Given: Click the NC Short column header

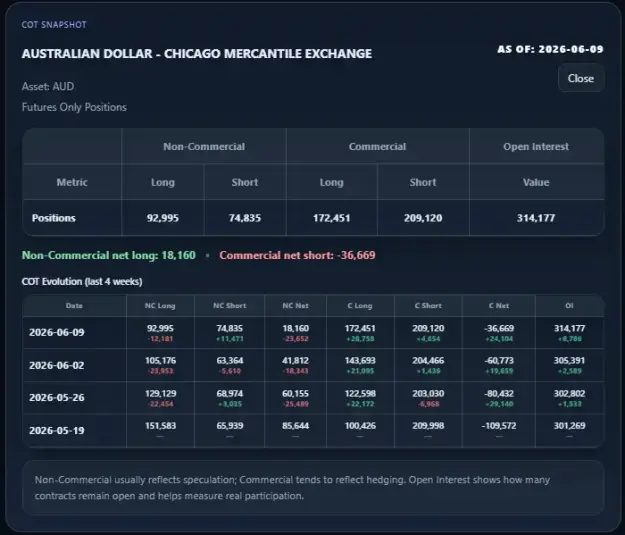Looking at the screenshot, I should (x=230, y=306).
